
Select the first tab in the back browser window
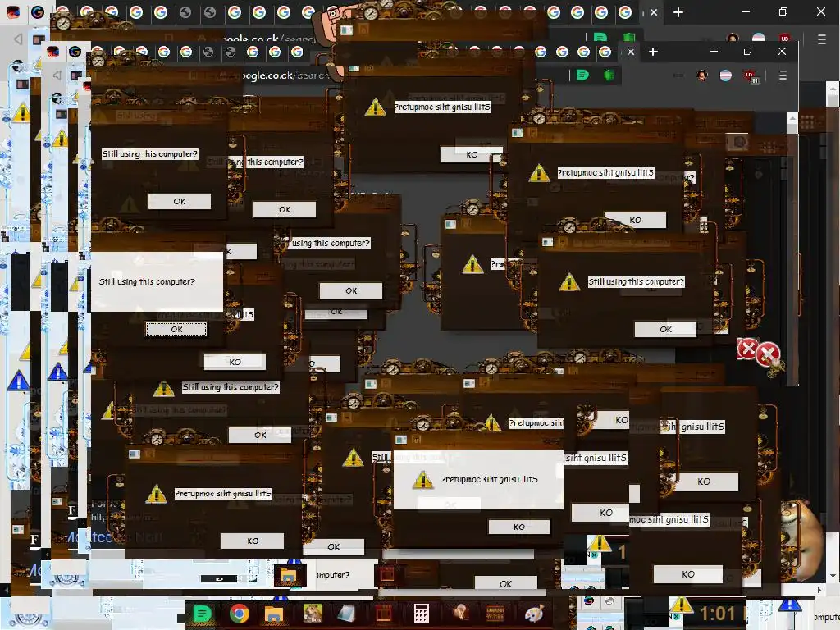pyautogui.click(x=13, y=11)
